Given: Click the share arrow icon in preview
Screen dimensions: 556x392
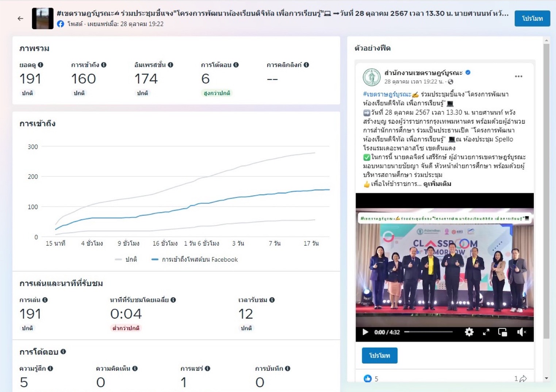Looking at the screenshot, I should (523, 378).
